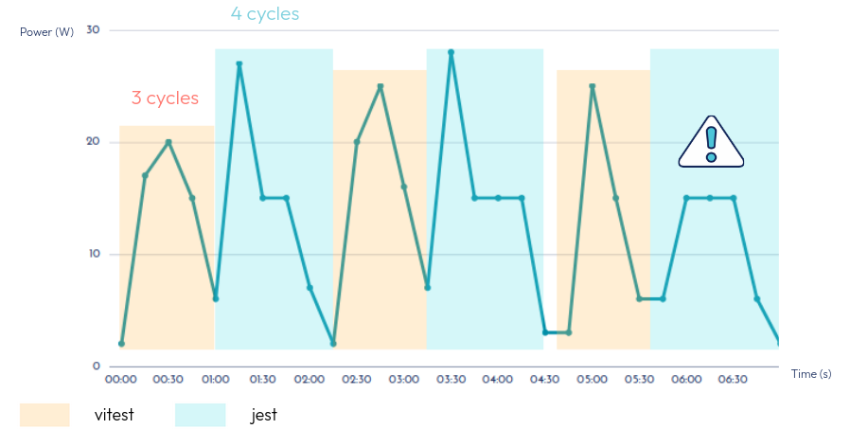Click the vitest orange legend swatch
The height and width of the screenshot is (447, 868).
pyautogui.click(x=44, y=415)
